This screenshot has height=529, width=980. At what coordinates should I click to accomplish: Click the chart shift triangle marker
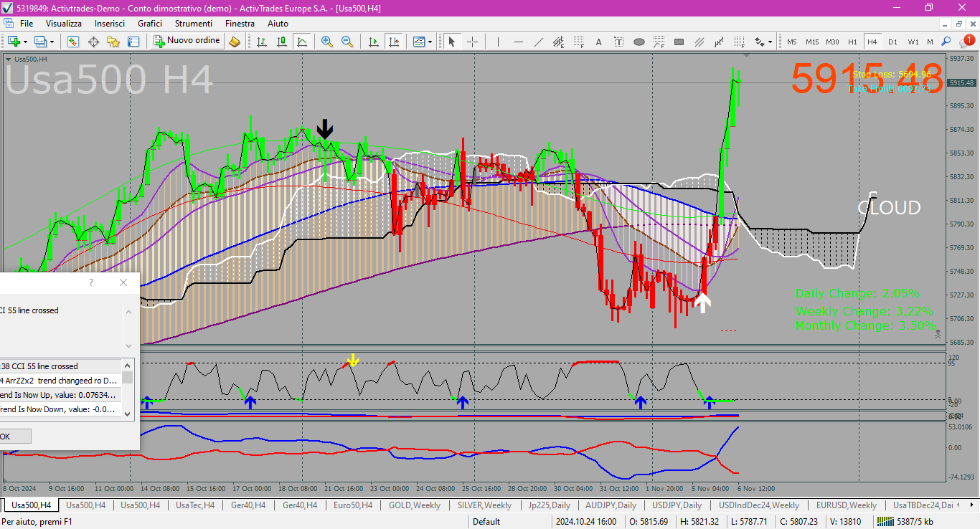[746, 54]
